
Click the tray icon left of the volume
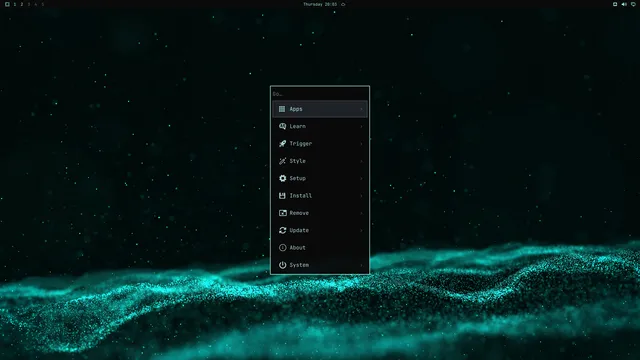[615, 4]
